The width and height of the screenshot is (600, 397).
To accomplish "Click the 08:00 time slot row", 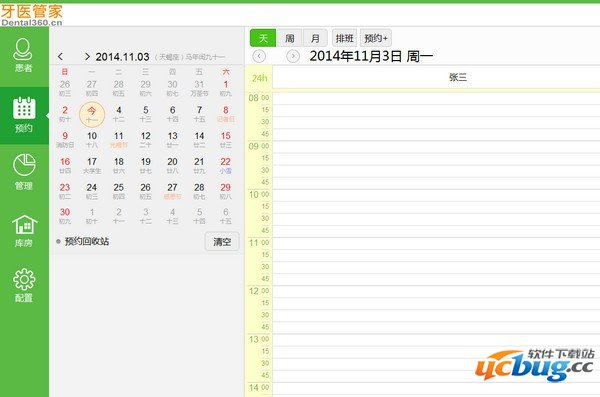I will click(x=436, y=98).
